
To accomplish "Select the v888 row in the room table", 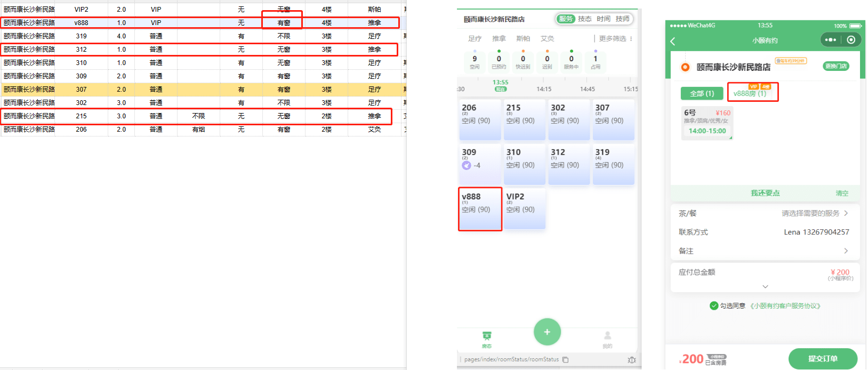I will point(203,23).
